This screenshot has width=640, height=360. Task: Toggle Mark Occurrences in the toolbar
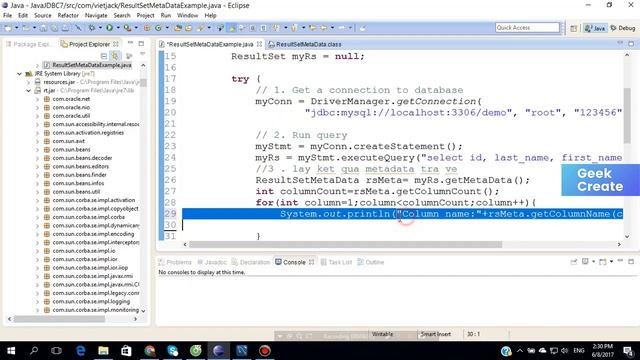coord(232,28)
